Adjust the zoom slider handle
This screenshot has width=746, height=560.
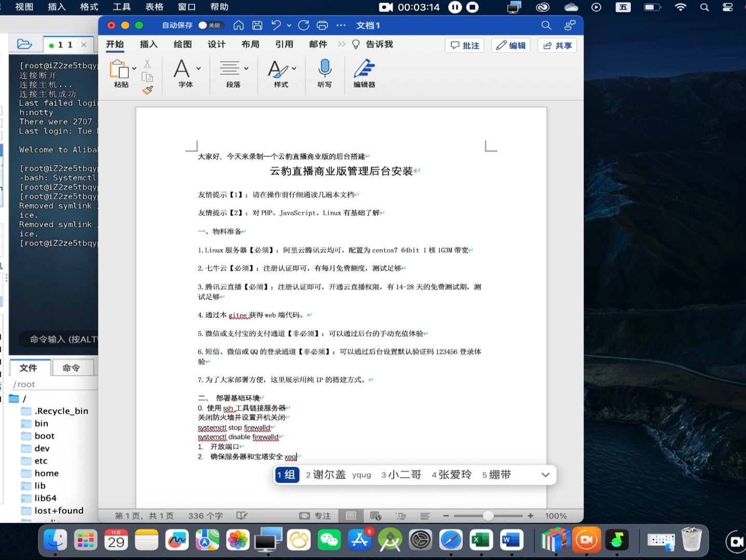click(488, 516)
